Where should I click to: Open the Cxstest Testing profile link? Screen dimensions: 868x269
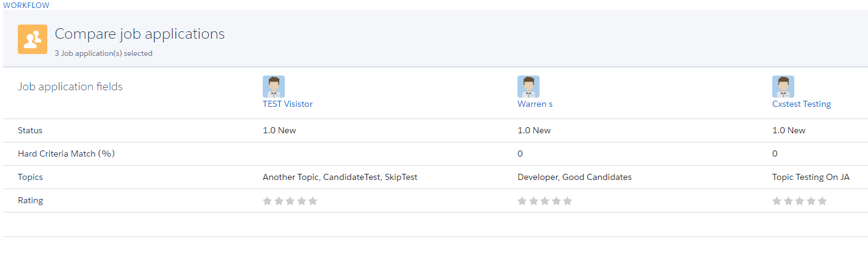[802, 104]
